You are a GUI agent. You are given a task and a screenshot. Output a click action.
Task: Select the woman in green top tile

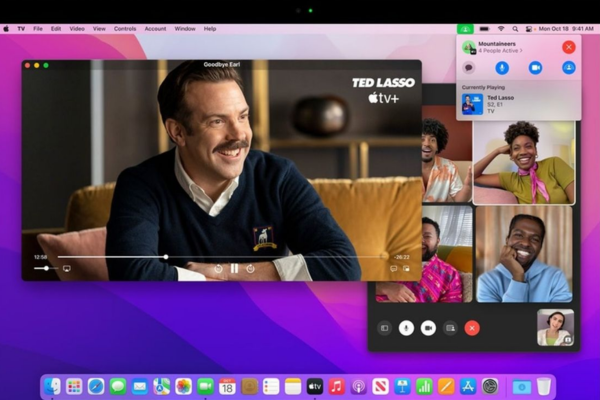[x=524, y=162]
